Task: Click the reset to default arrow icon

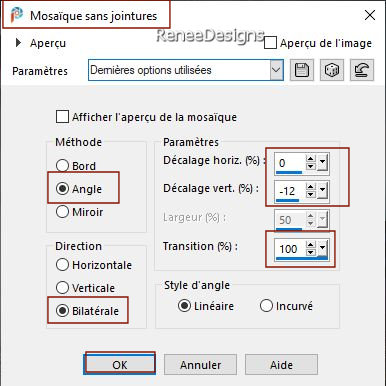Action: click(362, 70)
